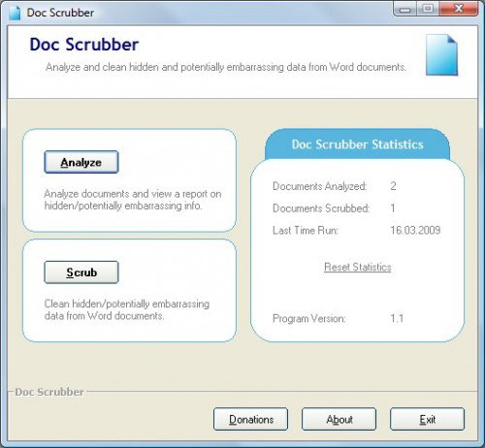Open the Scrub function
This screenshot has height=448, width=485.
(x=81, y=272)
